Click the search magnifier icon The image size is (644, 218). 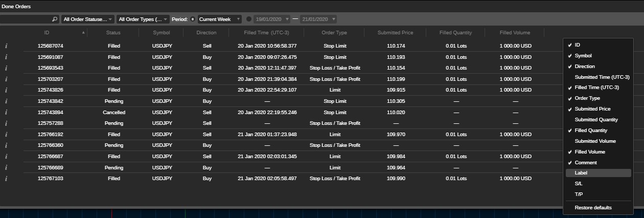tap(55, 19)
